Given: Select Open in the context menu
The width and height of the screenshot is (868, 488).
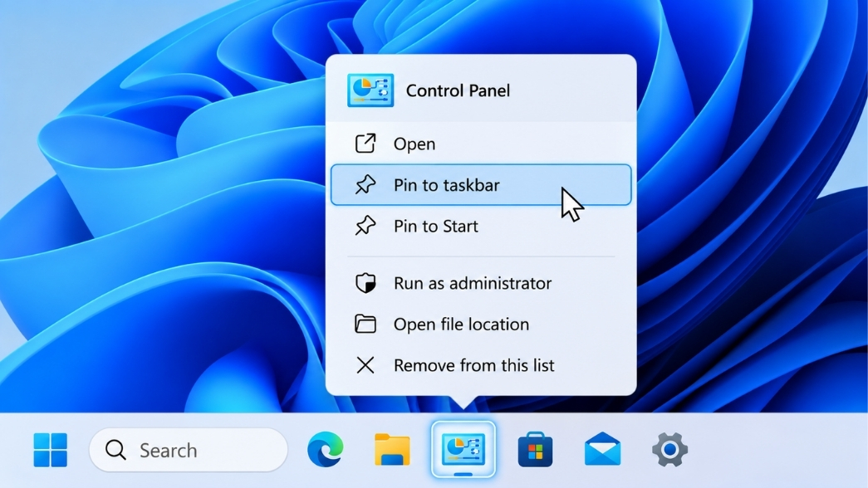Looking at the screenshot, I should pos(480,144).
